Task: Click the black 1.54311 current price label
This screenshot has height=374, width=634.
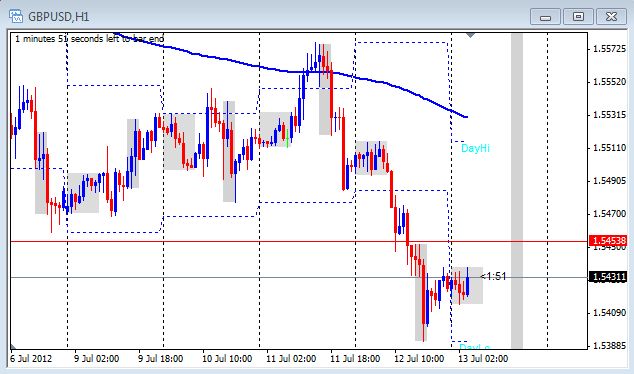Action: click(609, 277)
